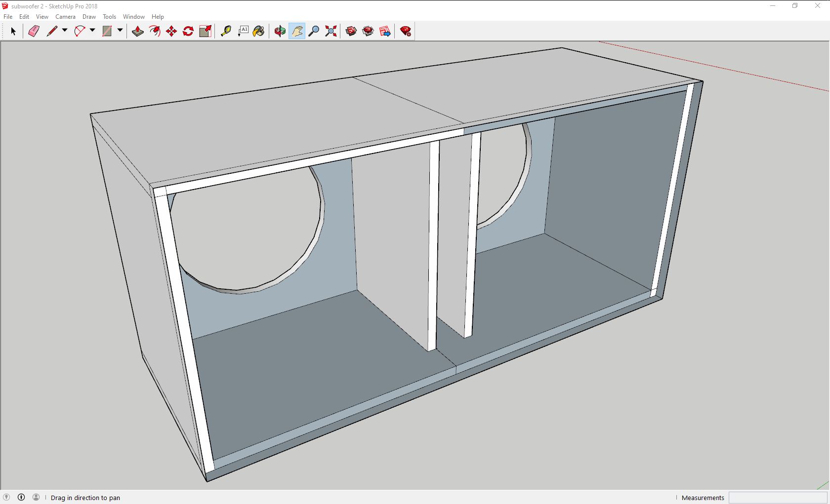
Task: Pick the Push/Pull tool
Action: tap(138, 31)
